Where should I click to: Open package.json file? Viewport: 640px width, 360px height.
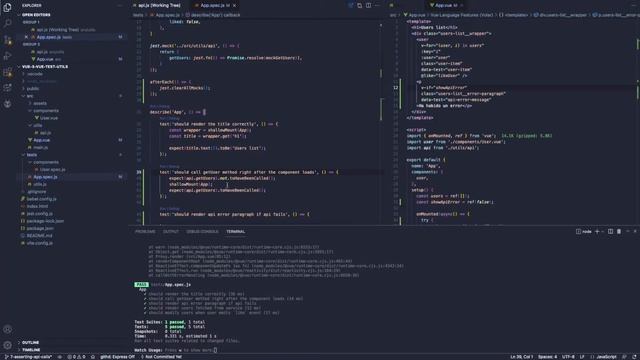point(40,228)
